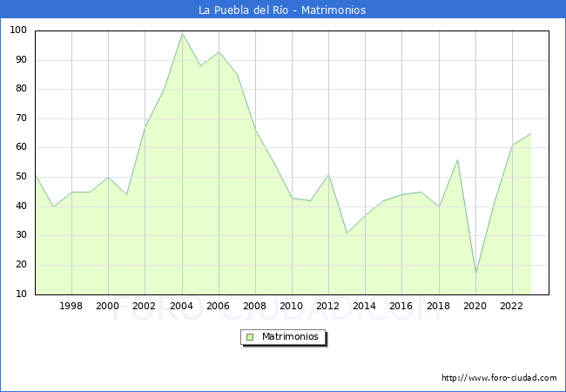Click the 2006 data point near 93
Image resolution: width=566 pixels, height=392 pixels.
click(x=219, y=51)
